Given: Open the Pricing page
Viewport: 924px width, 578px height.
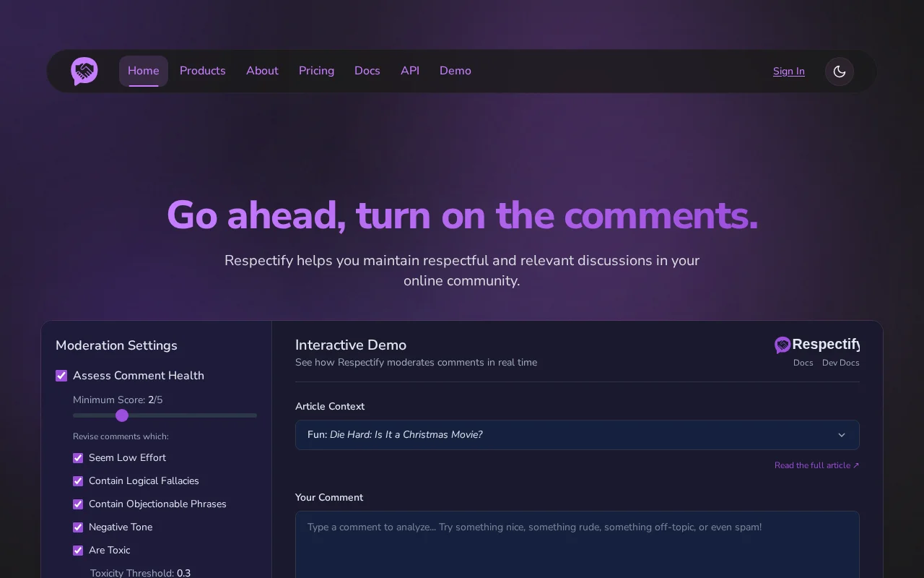Looking at the screenshot, I should [x=316, y=71].
